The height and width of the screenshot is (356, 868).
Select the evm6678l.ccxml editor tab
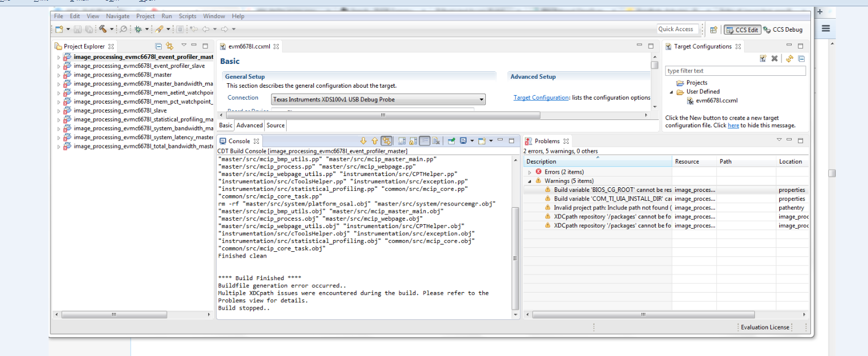point(249,47)
